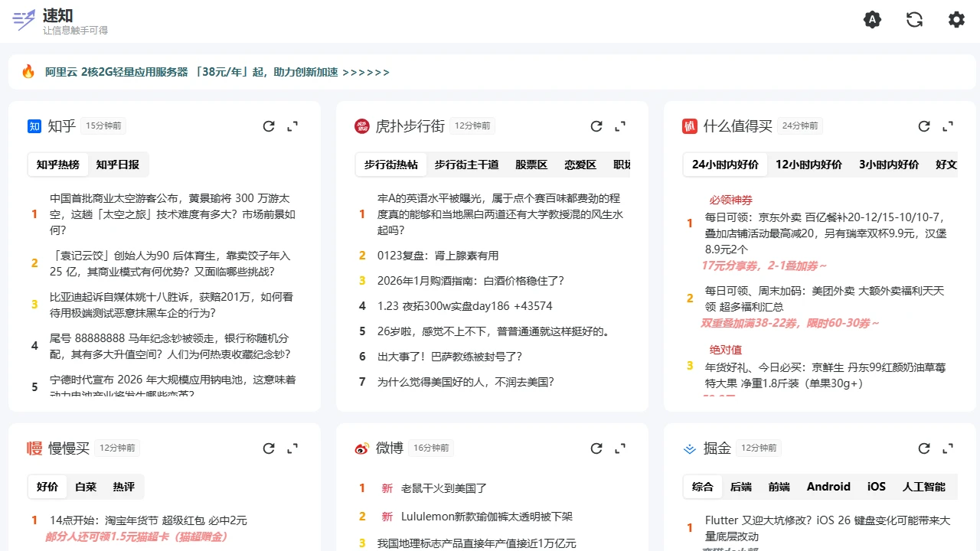The image size is (980, 551).
Task: Expand the 掘金 card to fullscreen
Action: click(x=948, y=448)
